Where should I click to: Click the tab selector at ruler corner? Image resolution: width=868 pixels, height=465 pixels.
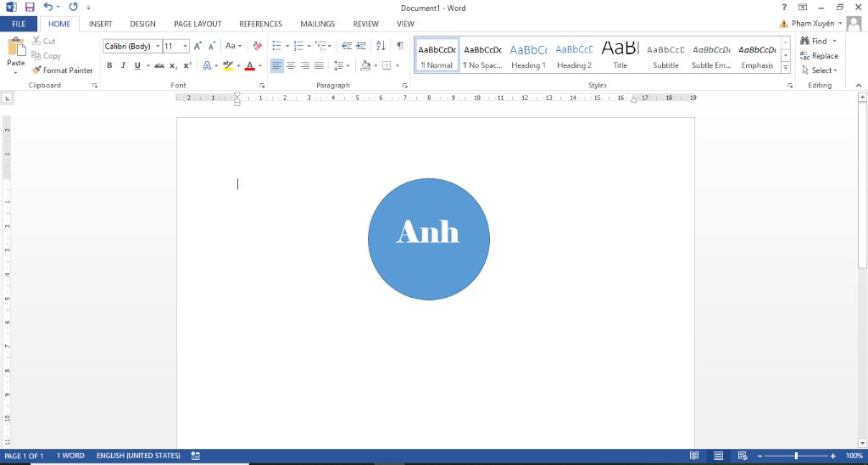click(x=7, y=98)
